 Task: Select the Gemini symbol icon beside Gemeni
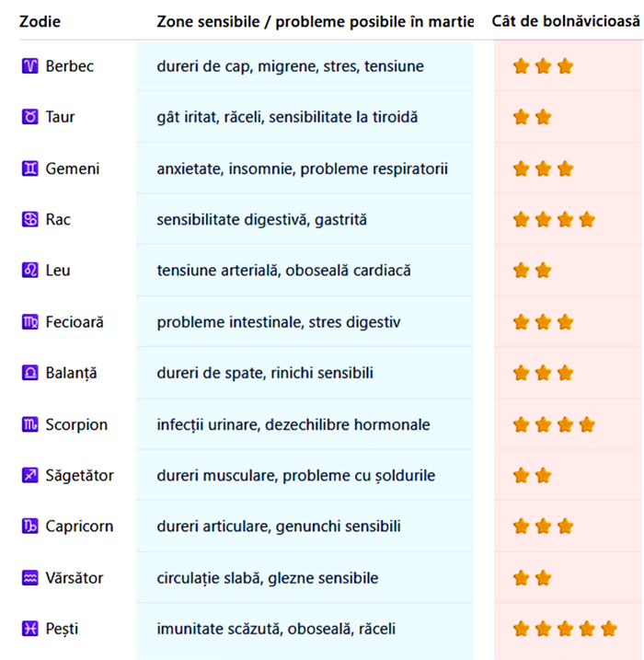(29, 168)
